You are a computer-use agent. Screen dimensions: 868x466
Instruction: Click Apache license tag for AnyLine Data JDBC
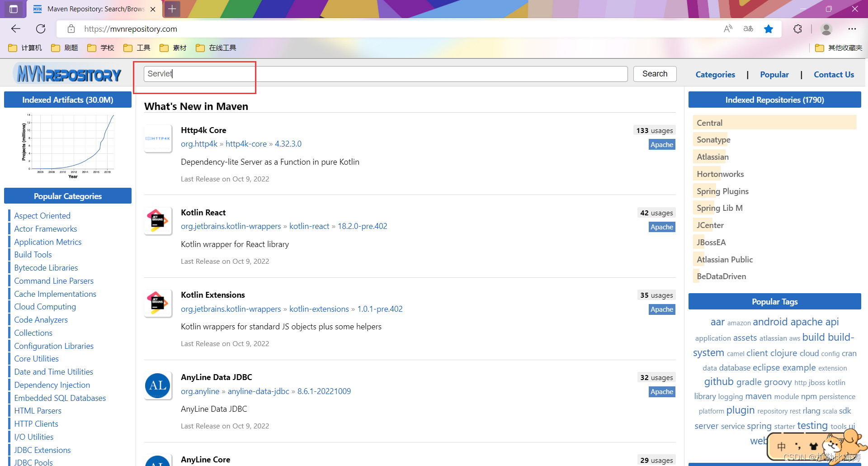pyautogui.click(x=662, y=392)
